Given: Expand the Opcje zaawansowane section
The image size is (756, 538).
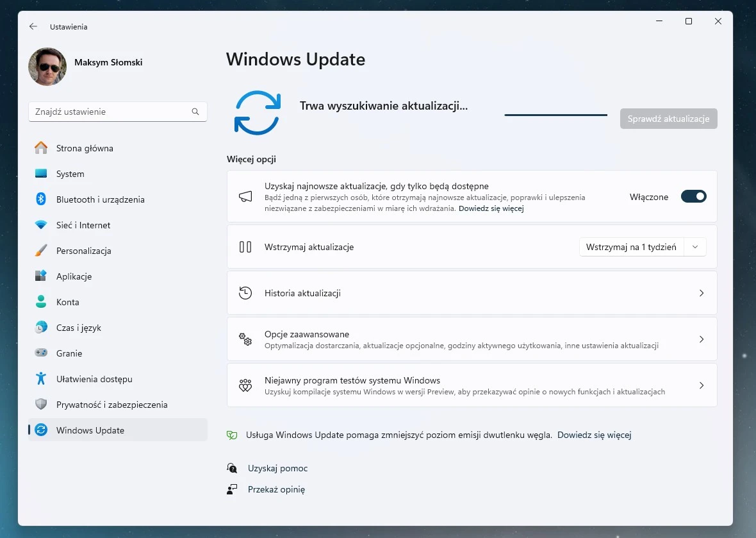Looking at the screenshot, I should 702,339.
